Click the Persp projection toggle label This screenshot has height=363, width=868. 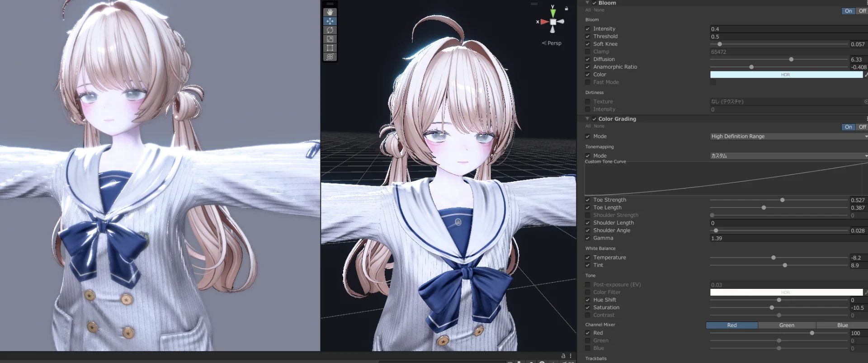click(554, 43)
